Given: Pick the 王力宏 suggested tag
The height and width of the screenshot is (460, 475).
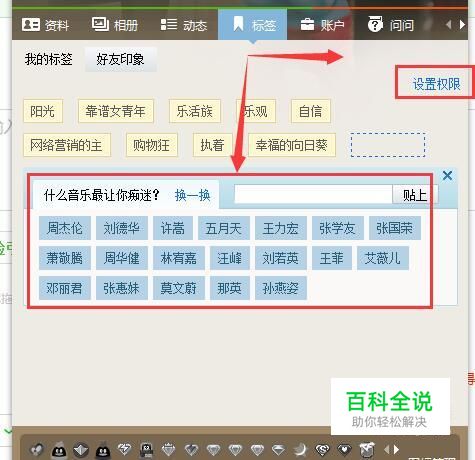Looking at the screenshot, I should [x=281, y=228].
